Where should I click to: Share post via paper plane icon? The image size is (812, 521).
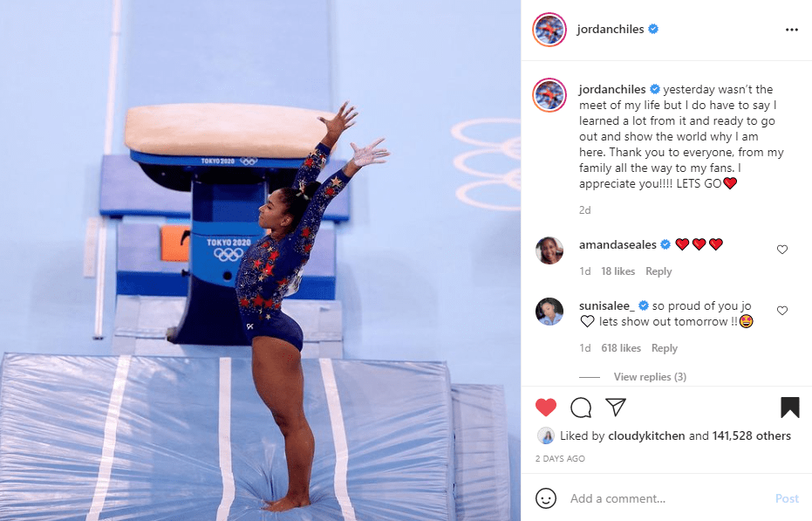click(x=616, y=407)
